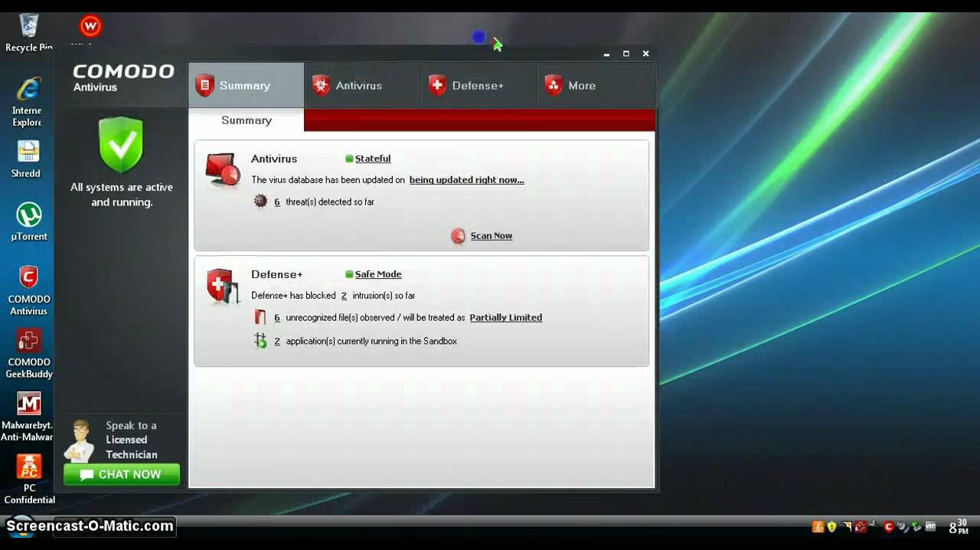Click the Antivirus monitor section icon

click(x=223, y=170)
